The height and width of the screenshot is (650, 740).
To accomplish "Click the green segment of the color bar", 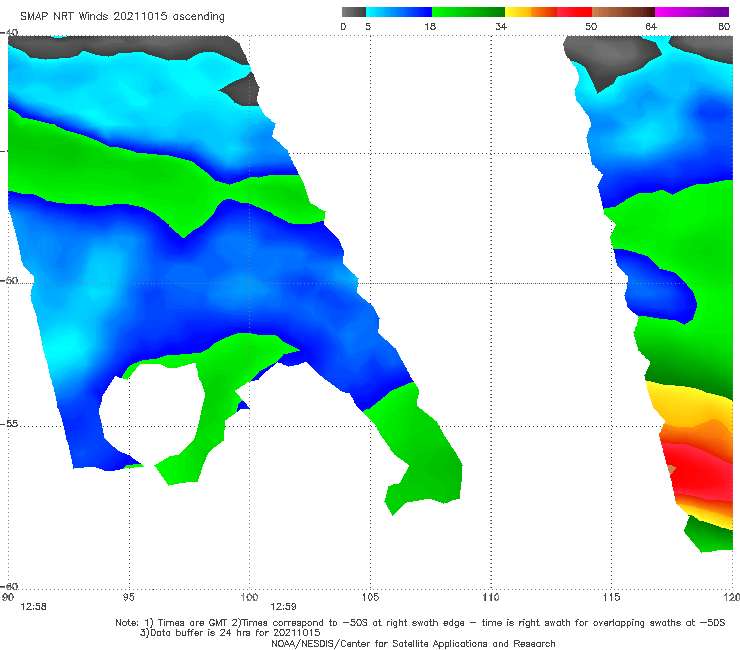I will (x=468, y=12).
